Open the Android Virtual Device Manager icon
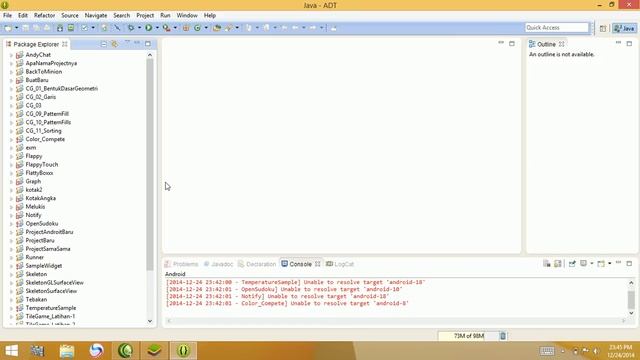The width and height of the screenshot is (640, 360). [x=71, y=28]
